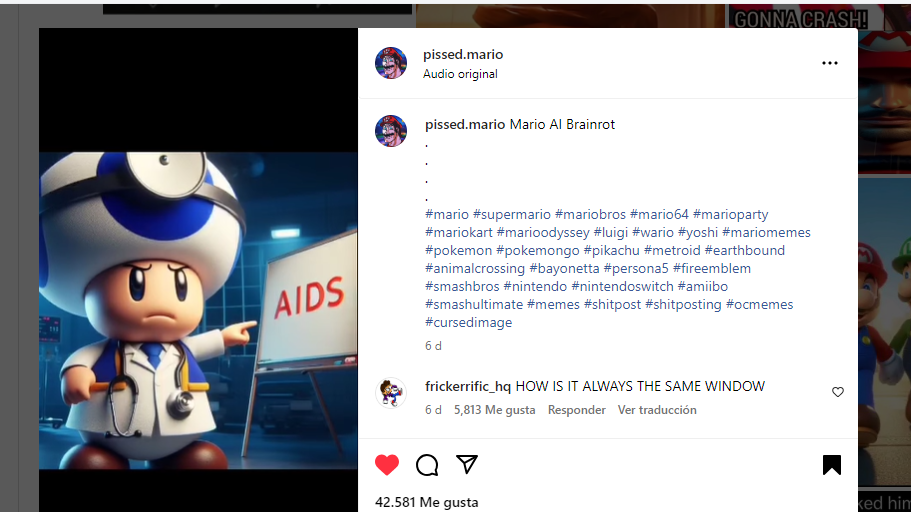Viewport: 911px width, 512px height.
Task: Open frickerrific_hq's avatar
Action: point(391,393)
